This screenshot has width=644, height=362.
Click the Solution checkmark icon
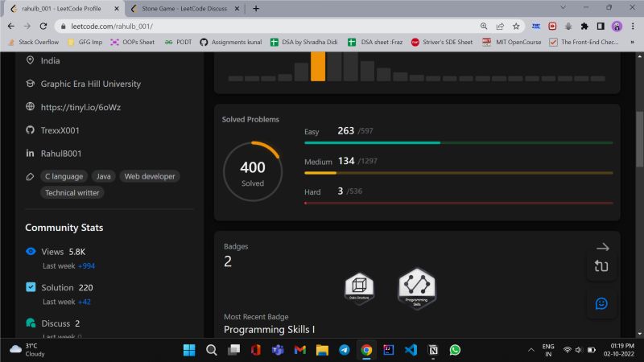[31, 287]
